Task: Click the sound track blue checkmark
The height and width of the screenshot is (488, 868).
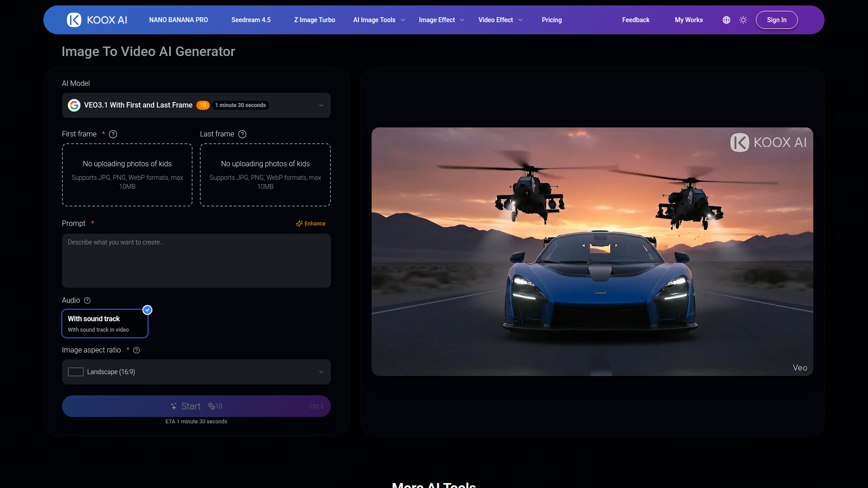Action: coord(147,310)
